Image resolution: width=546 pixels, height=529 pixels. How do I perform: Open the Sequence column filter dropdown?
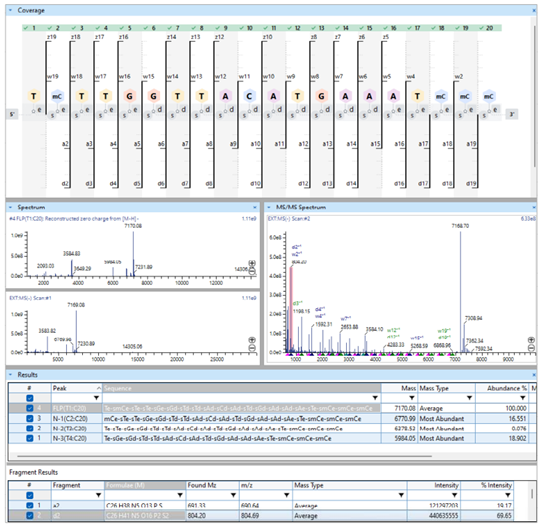[x=375, y=398]
